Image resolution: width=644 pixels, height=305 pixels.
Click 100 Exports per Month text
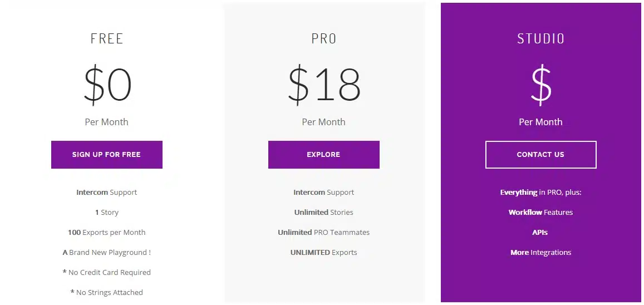(x=107, y=233)
